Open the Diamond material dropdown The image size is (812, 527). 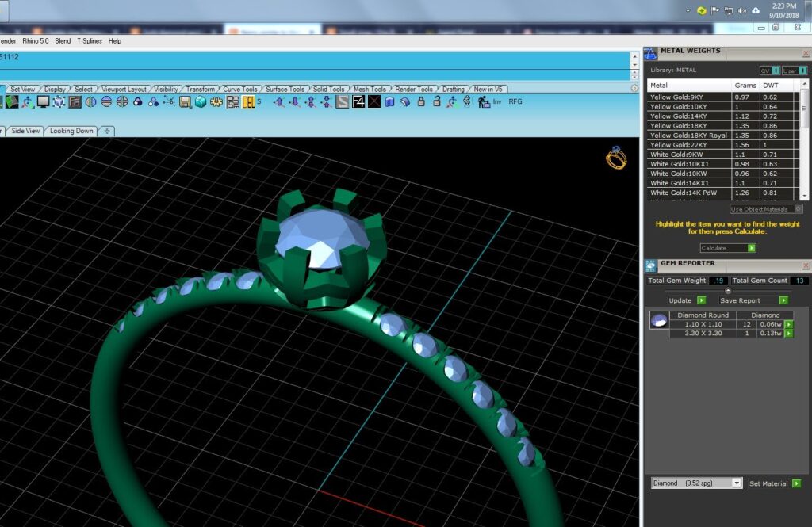coord(696,483)
